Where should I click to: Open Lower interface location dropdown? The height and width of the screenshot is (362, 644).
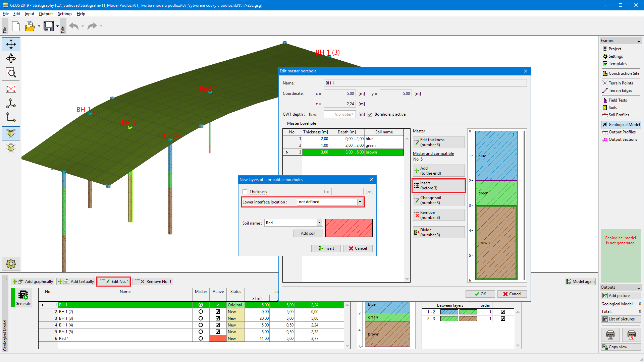pos(360,202)
